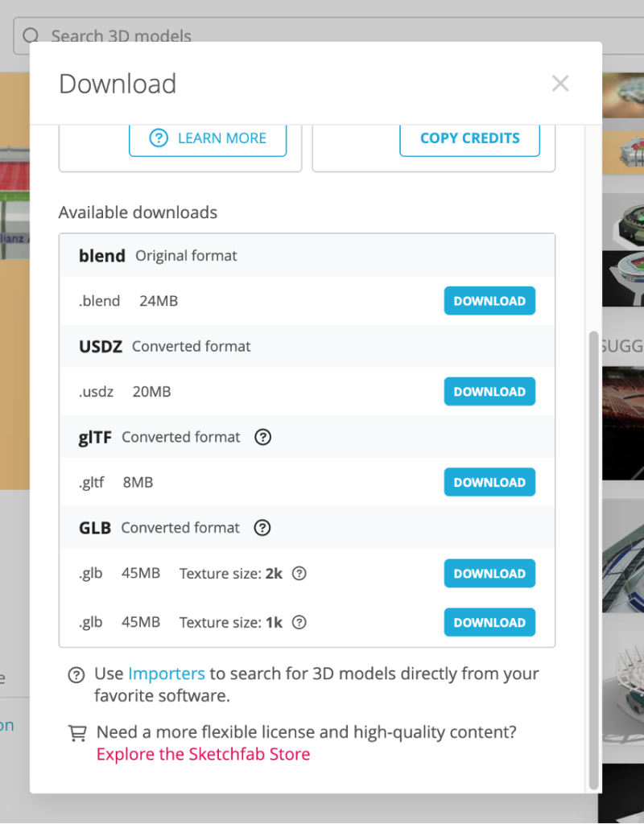Click the .gltf 8MB file label
The width and height of the screenshot is (644, 824).
[116, 483]
